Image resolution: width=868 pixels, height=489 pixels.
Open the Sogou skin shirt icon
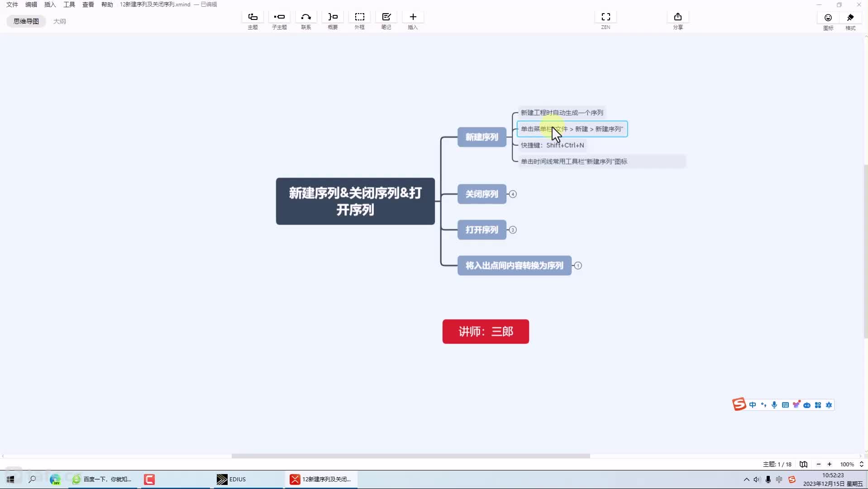point(796,404)
